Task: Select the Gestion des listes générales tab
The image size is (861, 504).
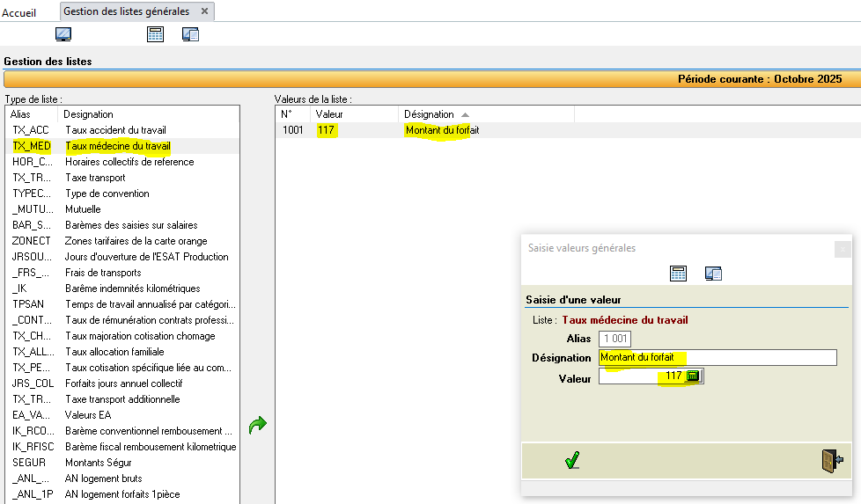Action: click(x=126, y=11)
